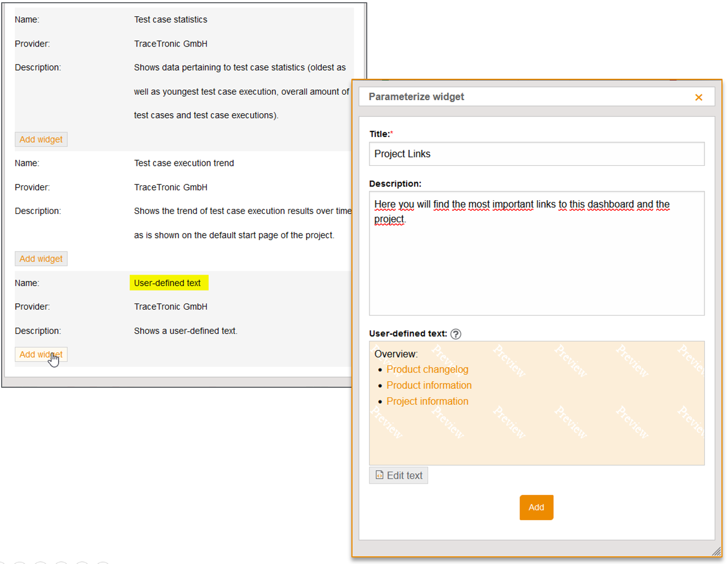The image size is (728, 564).
Task: Add the Test case execution trend widget
Action: click(x=41, y=258)
